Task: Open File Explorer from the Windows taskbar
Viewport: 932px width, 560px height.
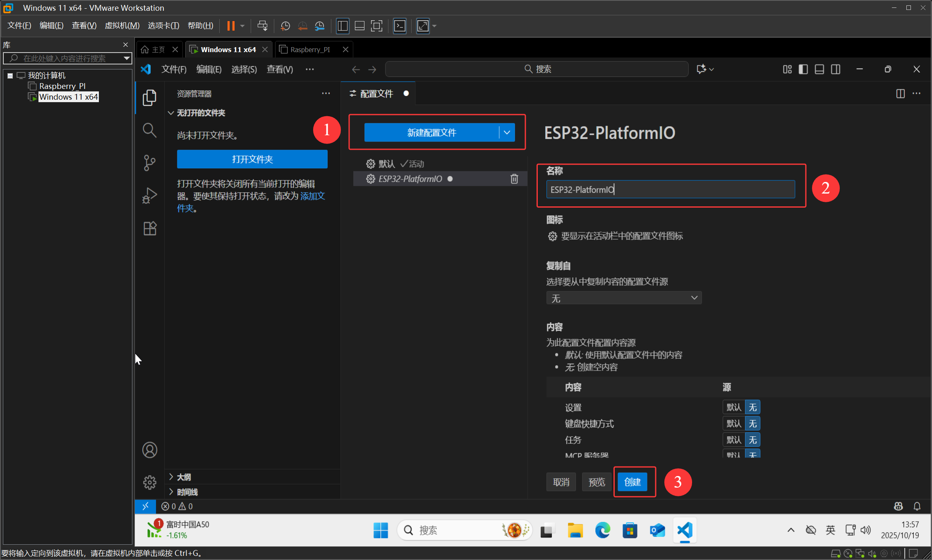Action: (x=575, y=530)
